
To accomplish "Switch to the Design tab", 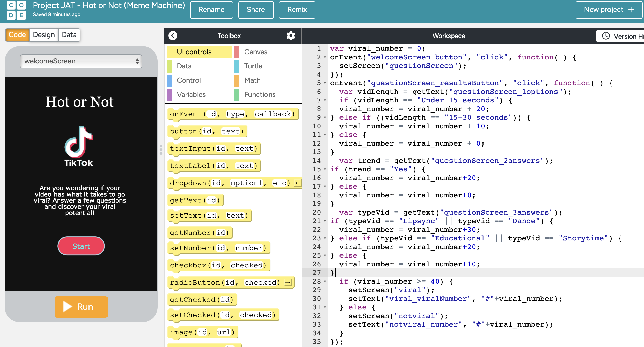I will [x=44, y=35].
